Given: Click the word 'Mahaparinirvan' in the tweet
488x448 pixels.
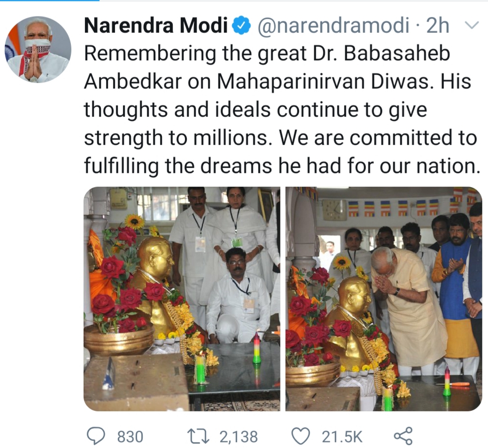Looking at the screenshot, I should tap(291, 82).
